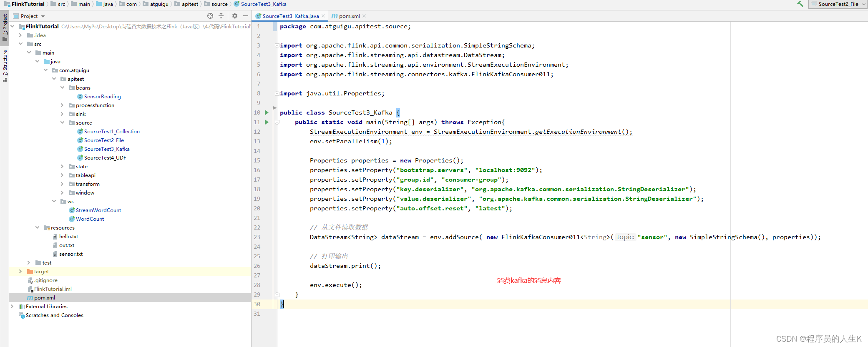Collapse the resources folder
The height and width of the screenshot is (347, 868).
point(37,228)
